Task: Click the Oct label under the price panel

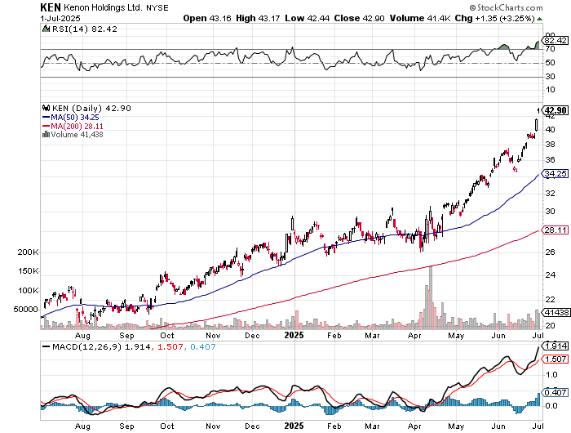Action: [167, 335]
